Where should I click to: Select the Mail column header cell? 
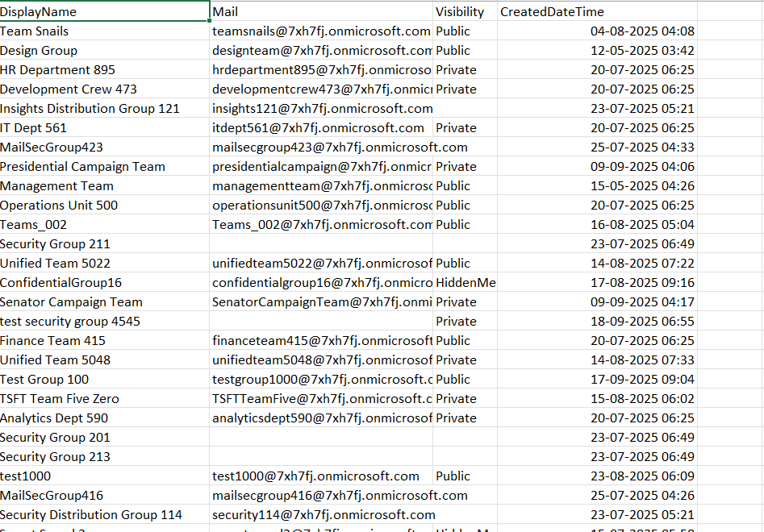(320, 12)
